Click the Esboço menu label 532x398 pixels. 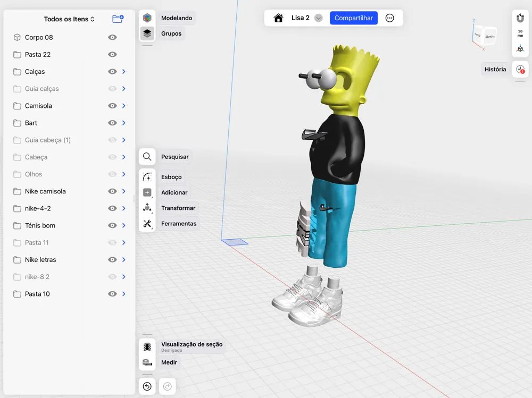coord(171,176)
